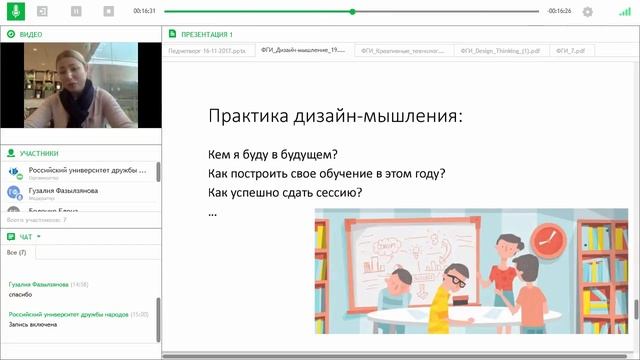Click the chat recipient input field
The image size is (640, 360).
point(98,253)
